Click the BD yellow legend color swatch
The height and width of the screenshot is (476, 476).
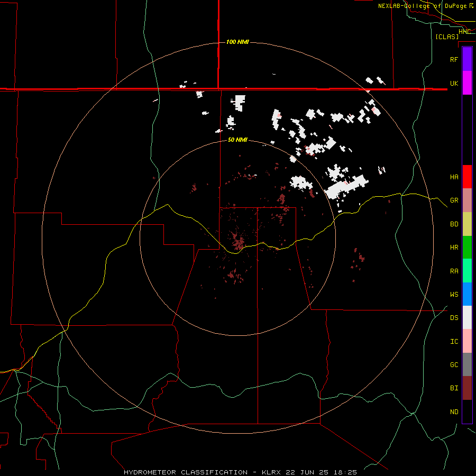(x=467, y=224)
